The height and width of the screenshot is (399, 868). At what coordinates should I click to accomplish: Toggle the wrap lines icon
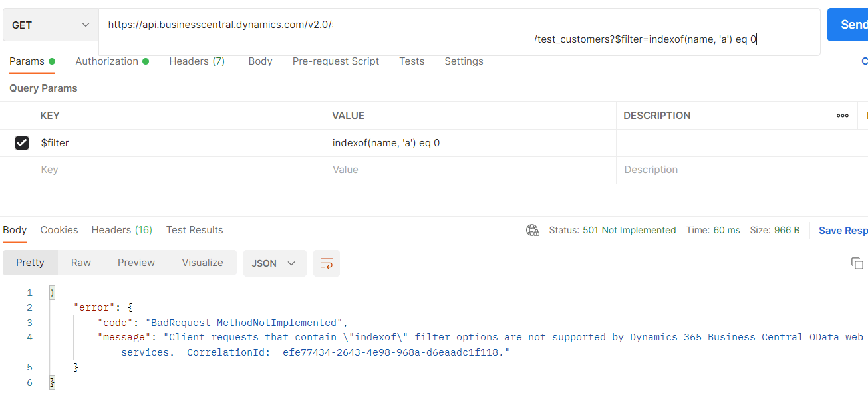(x=327, y=263)
